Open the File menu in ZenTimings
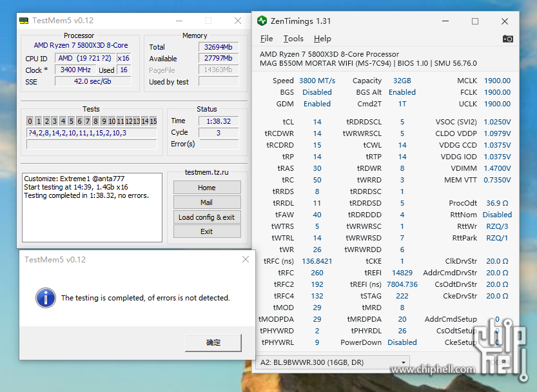Screen dimensions: 537x392 [x=266, y=39]
